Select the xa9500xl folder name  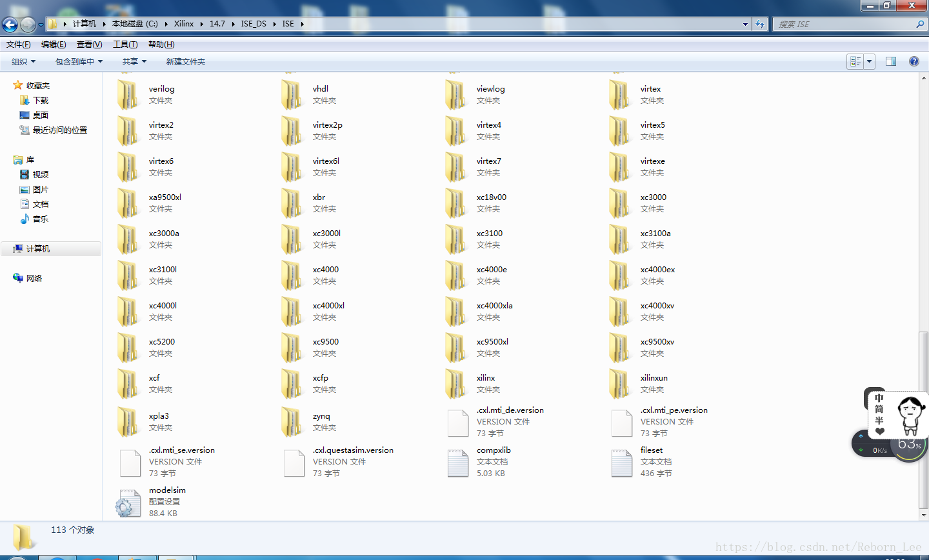point(165,197)
